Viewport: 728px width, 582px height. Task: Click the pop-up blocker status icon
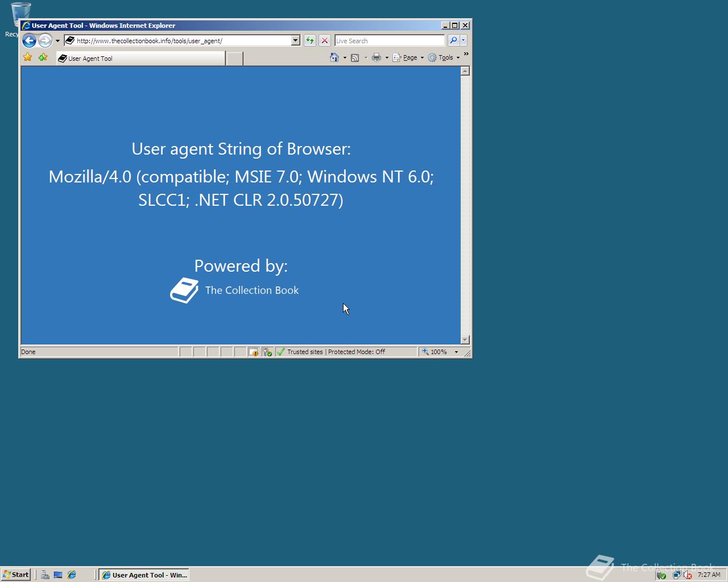click(254, 352)
